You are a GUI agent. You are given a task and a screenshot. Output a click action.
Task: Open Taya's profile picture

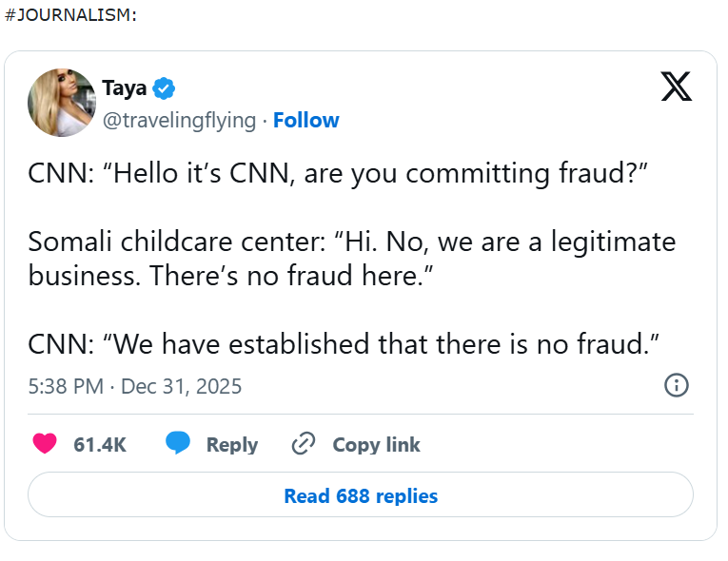coord(62,103)
